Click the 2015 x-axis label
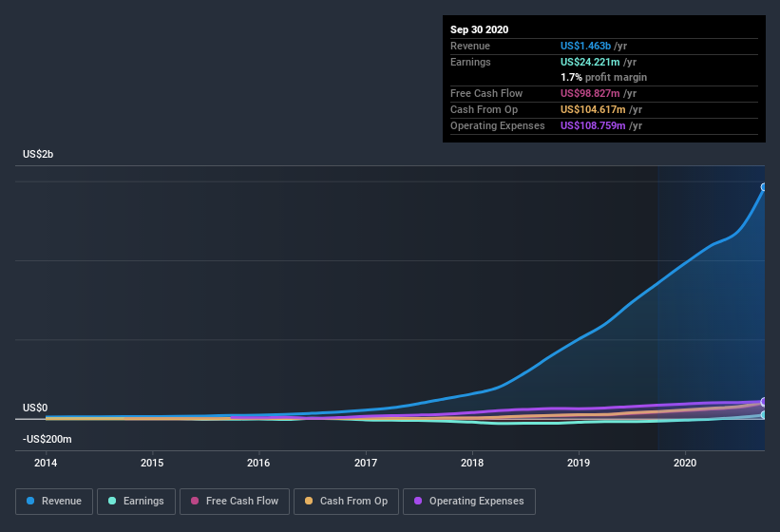 pos(152,463)
